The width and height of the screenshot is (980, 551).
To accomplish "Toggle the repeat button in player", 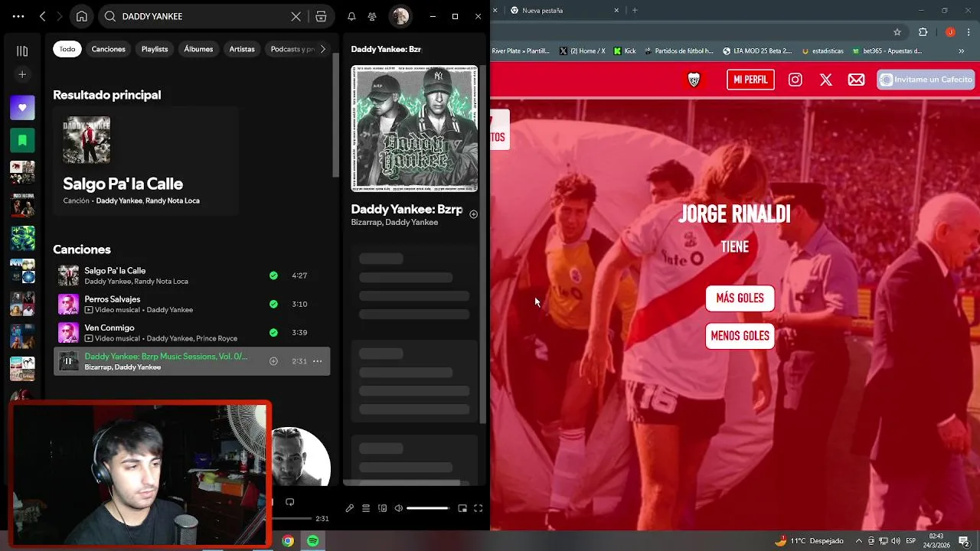I will 289,502.
